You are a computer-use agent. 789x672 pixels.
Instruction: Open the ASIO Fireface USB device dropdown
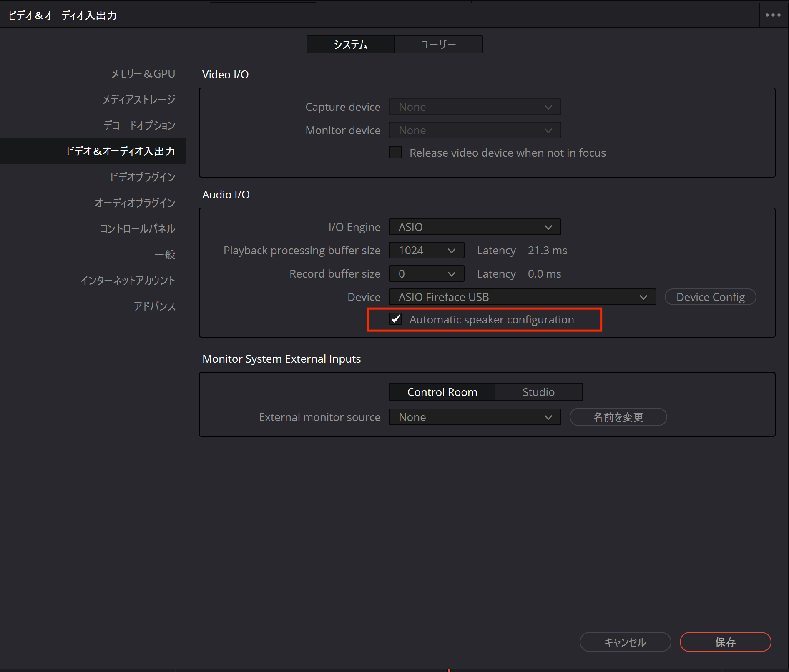(522, 297)
